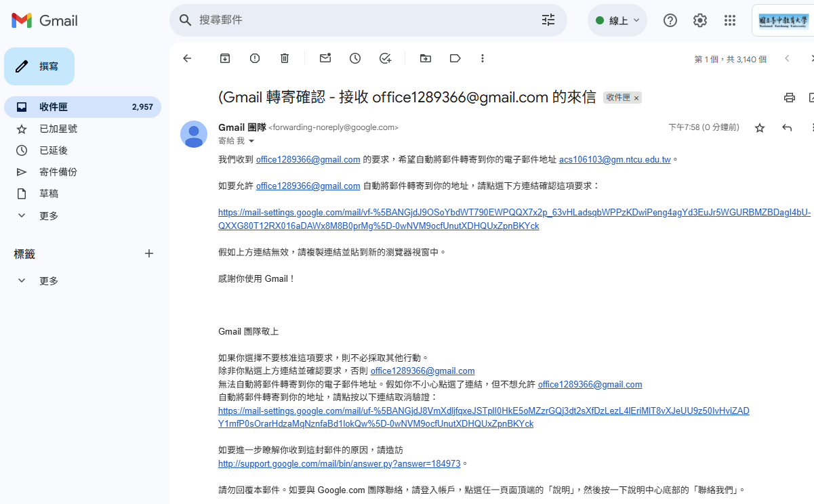Image resolution: width=814 pixels, height=504 pixels.
Task: Click the 標籤 section heading
Action: click(x=24, y=254)
